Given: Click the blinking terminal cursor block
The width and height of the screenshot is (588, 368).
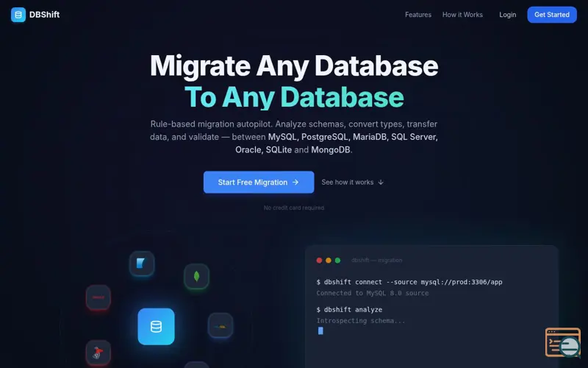Looking at the screenshot, I should [320, 330].
